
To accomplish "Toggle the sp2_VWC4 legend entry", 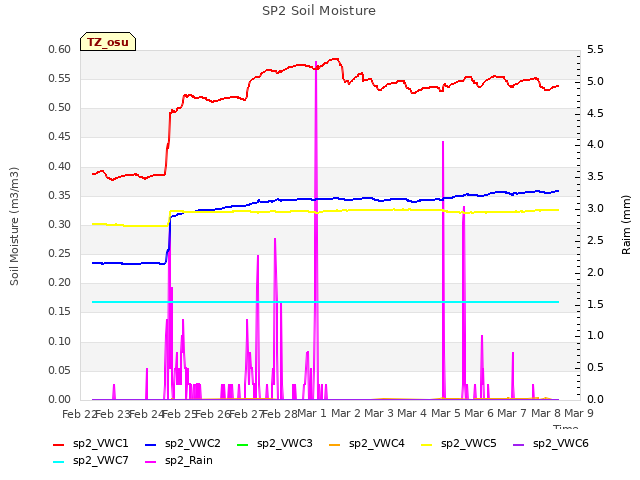I will pos(367,444).
